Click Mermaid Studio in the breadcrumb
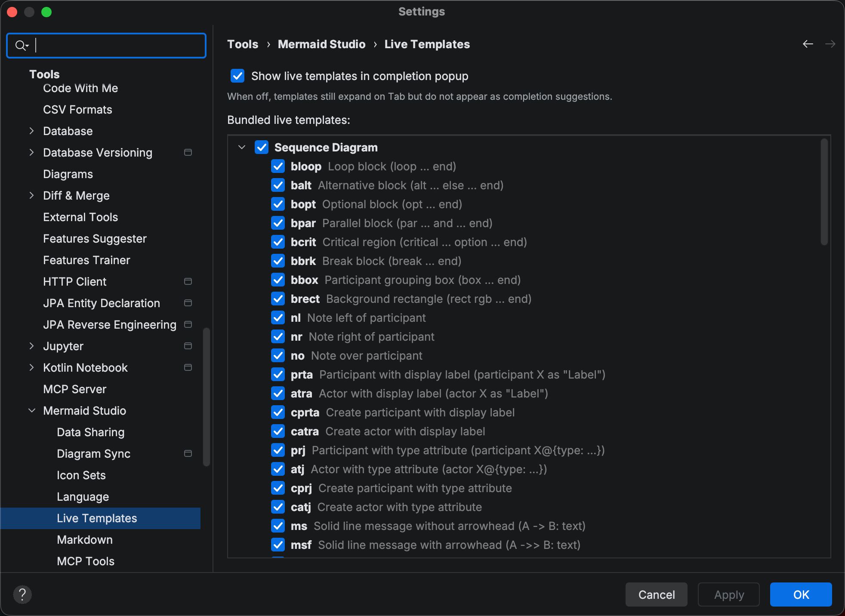This screenshot has width=845, height=616. (322, 44)
